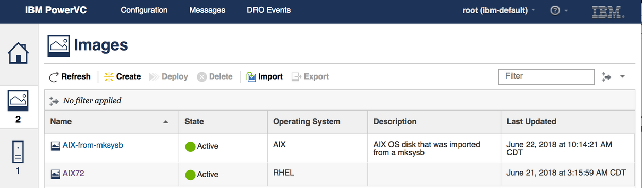Click the help question mark icon
The width and height of the screenshot is (644, 188).
pos(555,10)
